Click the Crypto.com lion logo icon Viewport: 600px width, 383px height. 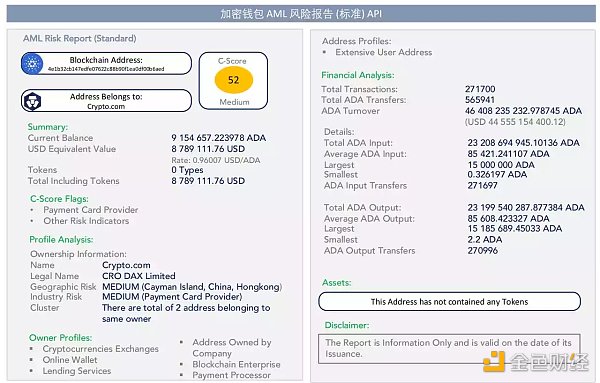[32, 101]
